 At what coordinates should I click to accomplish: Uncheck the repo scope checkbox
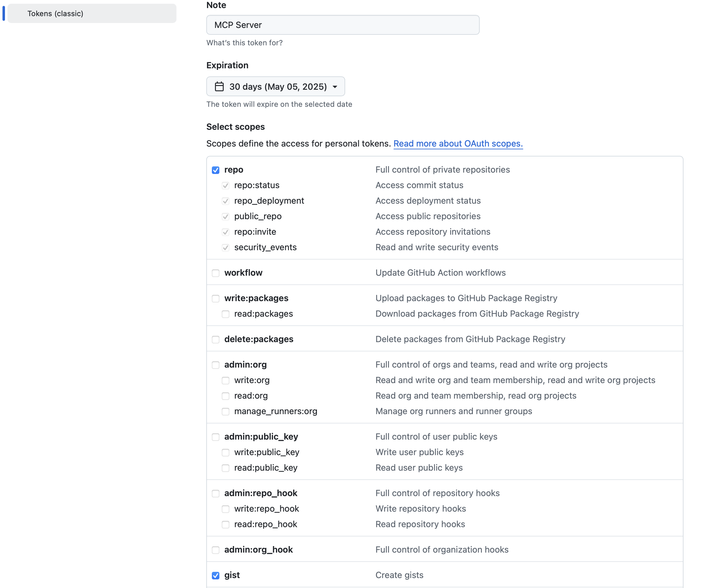click(x=216, y=170)
